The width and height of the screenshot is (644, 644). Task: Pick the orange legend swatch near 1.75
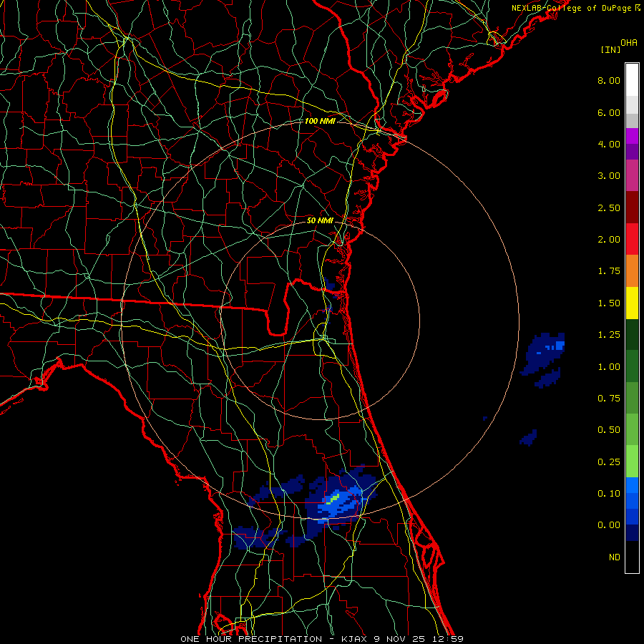632,271
